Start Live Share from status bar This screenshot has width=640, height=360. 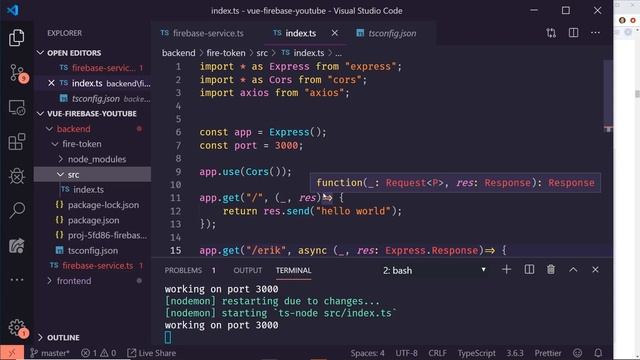click(151, 353)
